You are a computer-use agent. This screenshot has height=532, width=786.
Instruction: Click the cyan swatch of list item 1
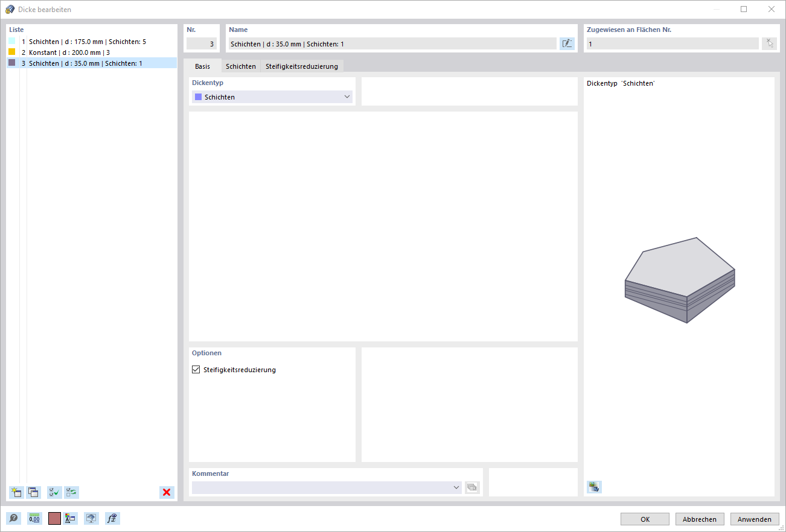pyautogui.click(x=12, y=41)
